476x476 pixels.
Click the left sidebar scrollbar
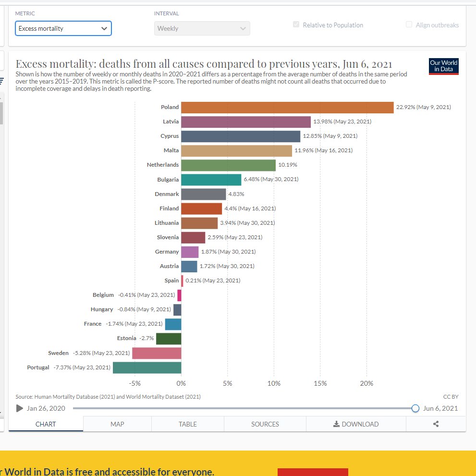(x=1, y=113)
